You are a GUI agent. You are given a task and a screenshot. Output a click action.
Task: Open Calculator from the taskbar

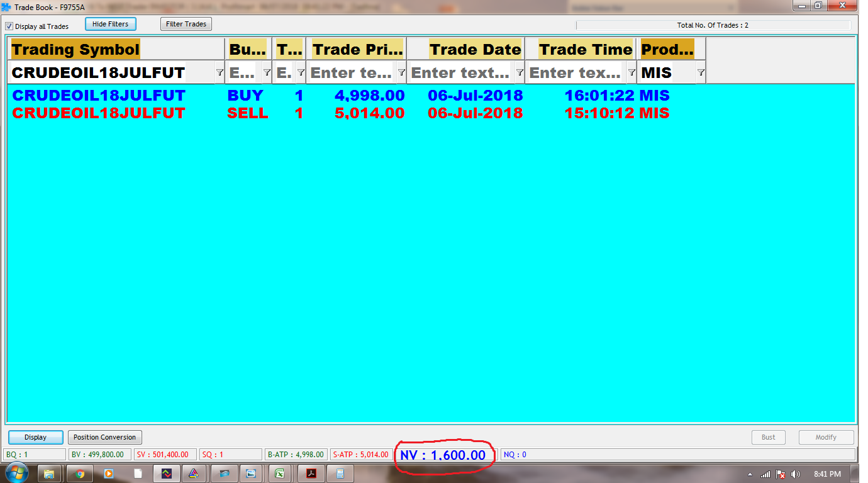(x=340, y=474)
